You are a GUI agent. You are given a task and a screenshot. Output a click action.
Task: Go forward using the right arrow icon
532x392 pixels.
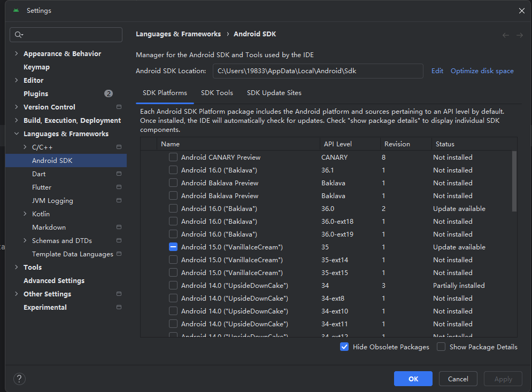tap(520, 35)
